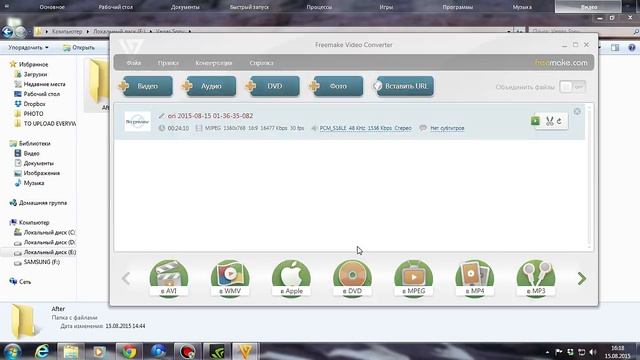The width and height of the screenshot is (640, 360).
Task: Open Локальный диск (D:) in sidebar
Action: point(45,242)
